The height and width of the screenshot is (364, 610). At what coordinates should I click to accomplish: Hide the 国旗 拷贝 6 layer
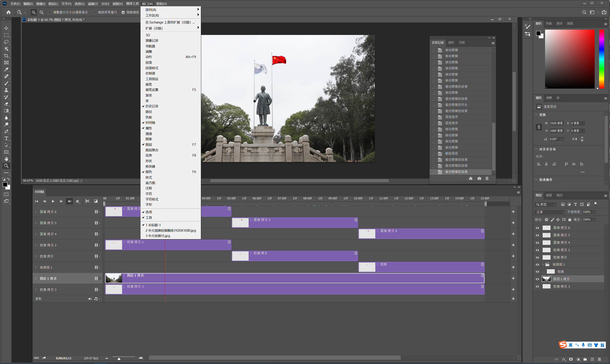click(537, 228)
